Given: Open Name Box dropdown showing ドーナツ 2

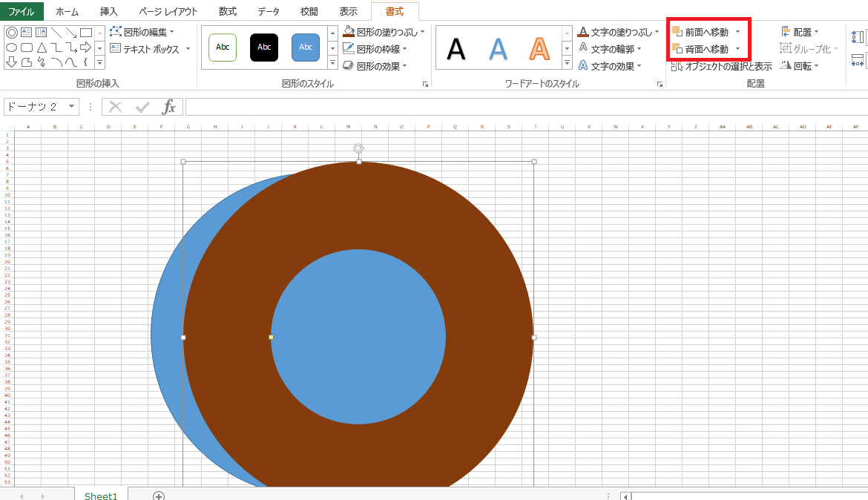Looking at the screenshot, I should (x=71, y=107).
